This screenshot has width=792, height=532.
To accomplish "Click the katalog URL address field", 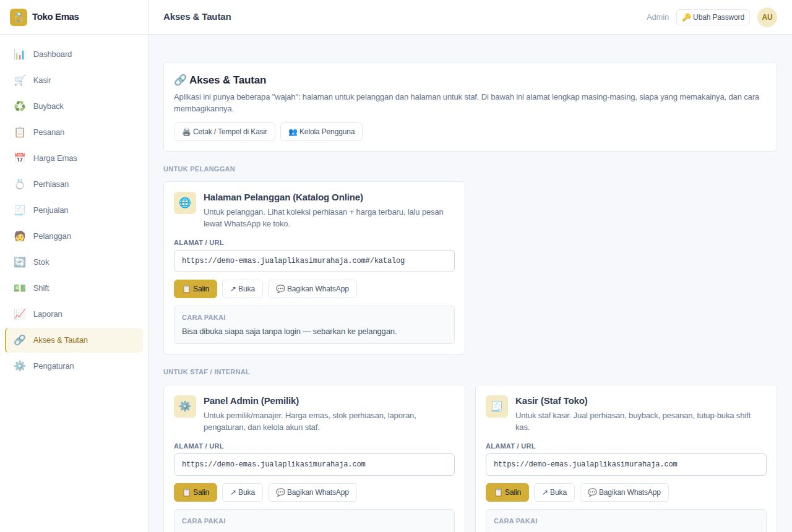I will click(x=314, y=261).
